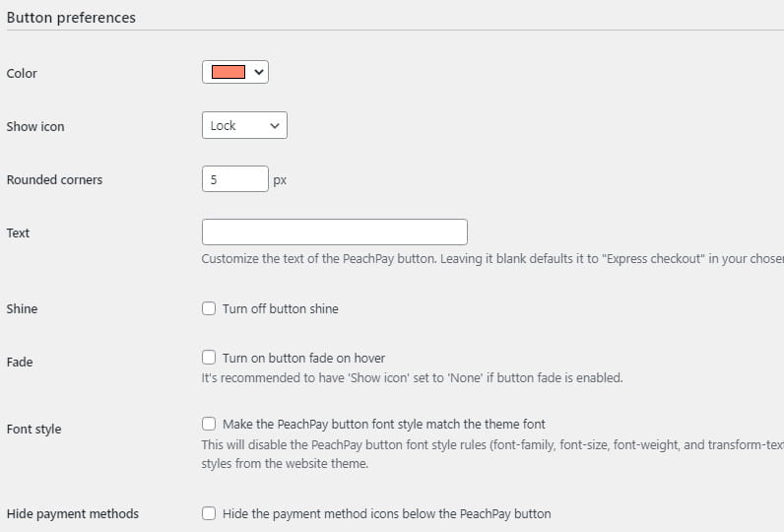Click the Shine setting label
This screenshot has width=784, height=532.
pos(22,308)
